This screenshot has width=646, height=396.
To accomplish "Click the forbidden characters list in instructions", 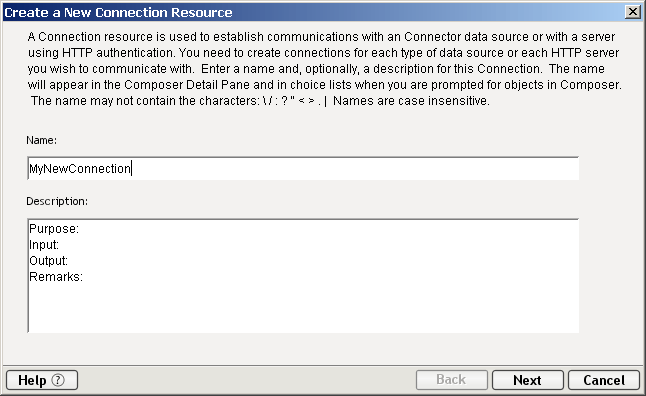I will [x=295, y=101].
